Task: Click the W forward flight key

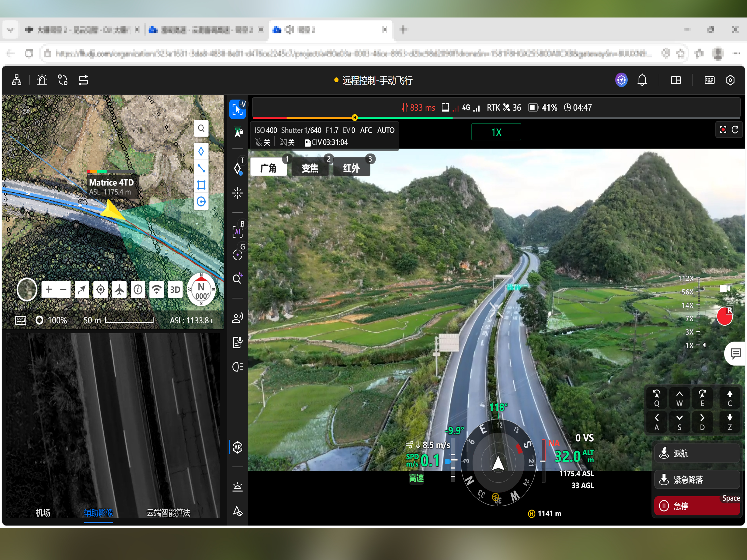Action: (x=680, y=398)
